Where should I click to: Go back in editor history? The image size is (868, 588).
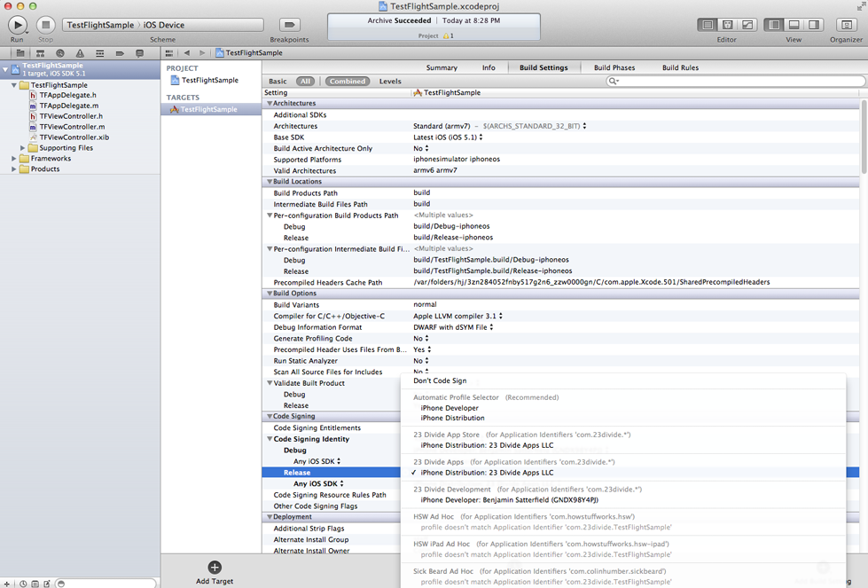pos(187,53)
